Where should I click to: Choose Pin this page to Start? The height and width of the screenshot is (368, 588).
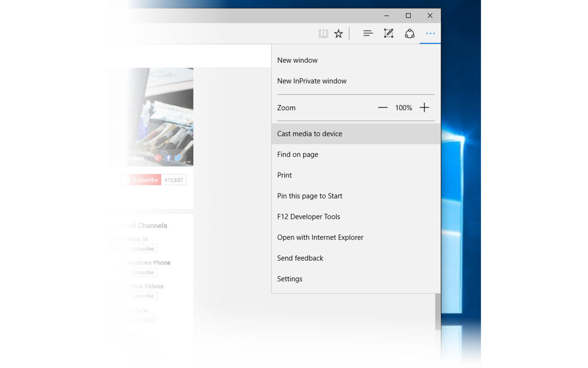pyautogui.click(x=310, y=196)
